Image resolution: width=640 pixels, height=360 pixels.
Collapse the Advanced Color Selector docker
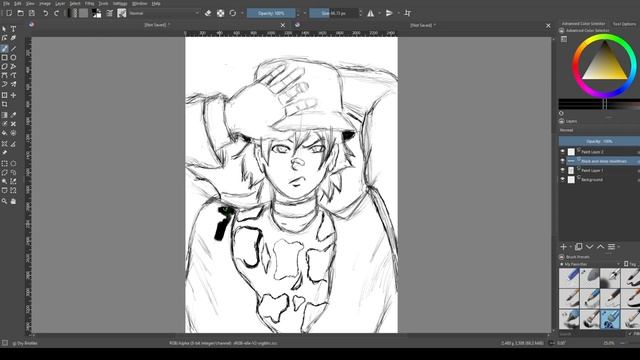pos(562,31)
